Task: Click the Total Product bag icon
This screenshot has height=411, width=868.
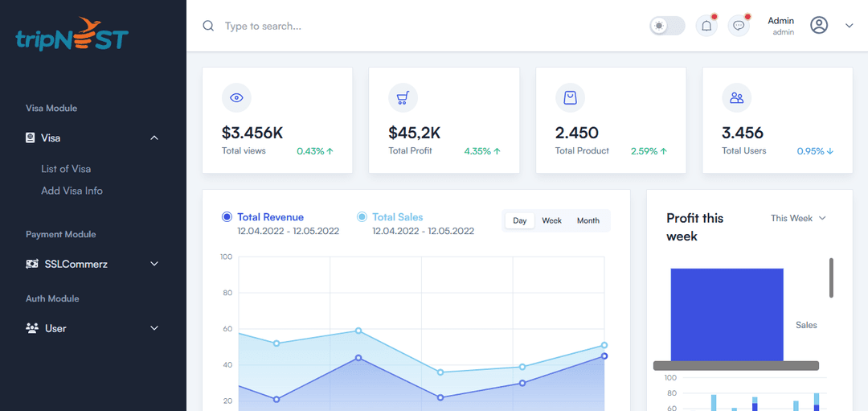Action: tap(570, 97)
